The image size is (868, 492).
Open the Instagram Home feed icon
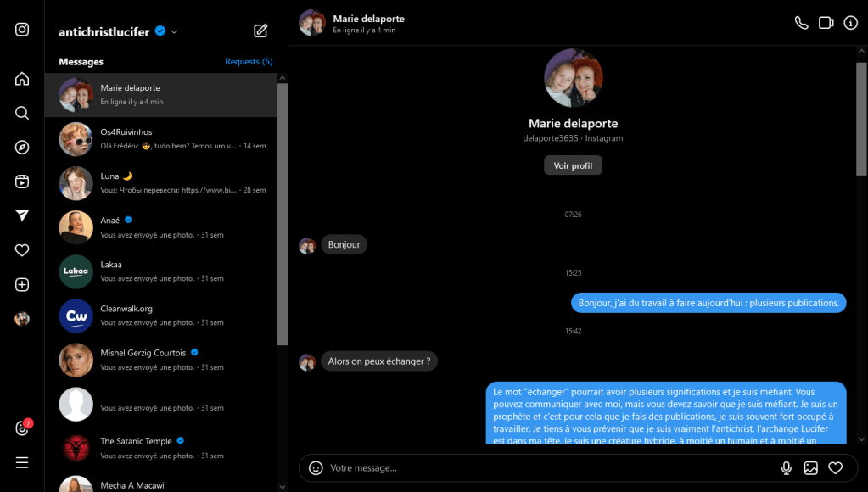[x=22, y=79]
